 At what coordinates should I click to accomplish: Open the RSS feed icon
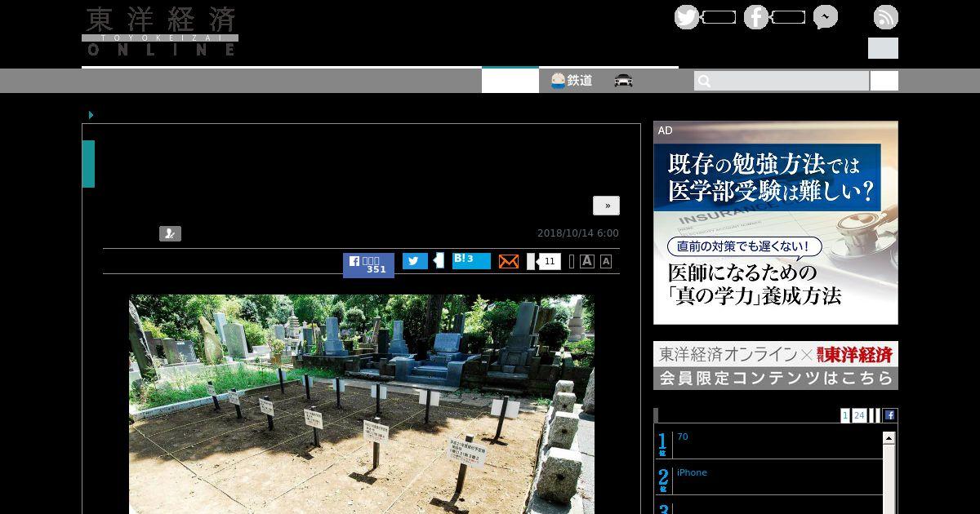click(886, 17)
